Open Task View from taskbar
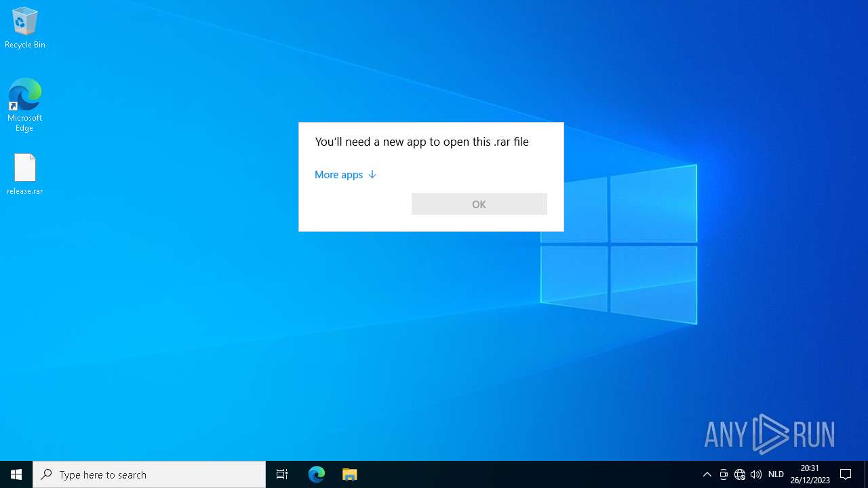The width and height of the screenshot is (868, 488). [282, 474]
